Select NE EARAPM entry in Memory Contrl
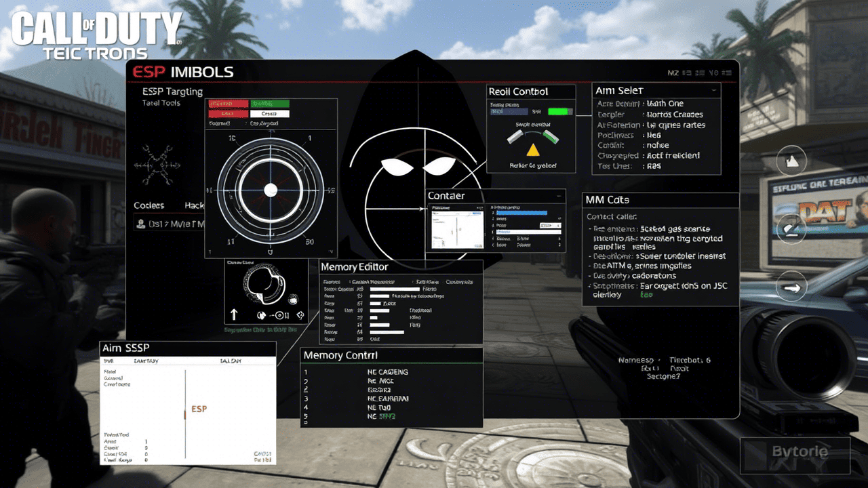 click(387, 399)
